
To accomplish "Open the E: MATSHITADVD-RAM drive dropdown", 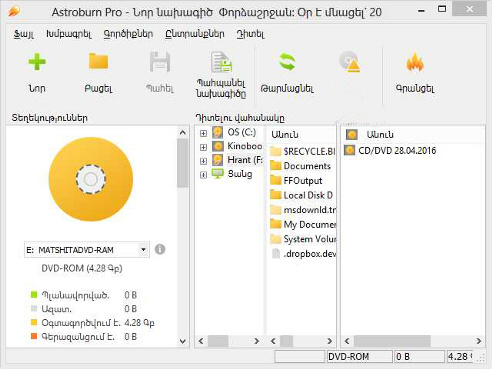I will tap(143, 249).
